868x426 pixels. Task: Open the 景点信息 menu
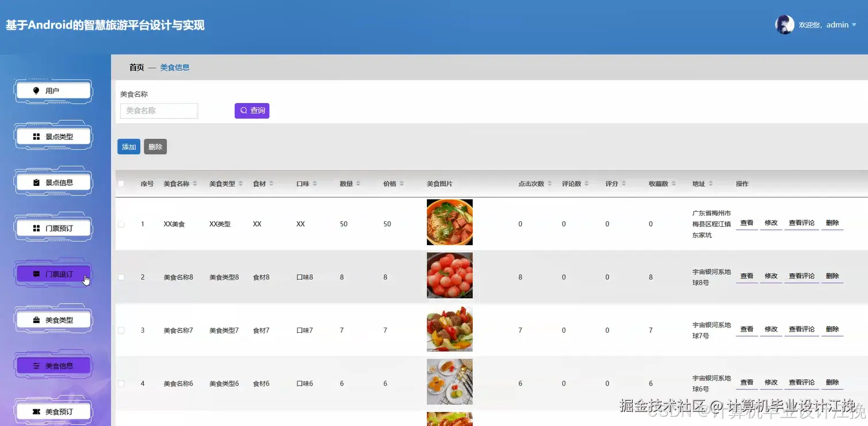click(x=53, y=182)
